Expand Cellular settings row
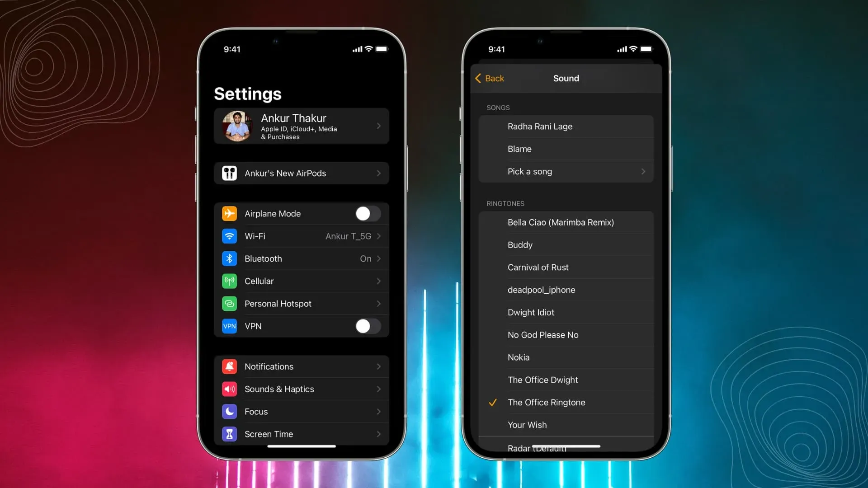This screenshot has width=868, height=488. [301, 281]
